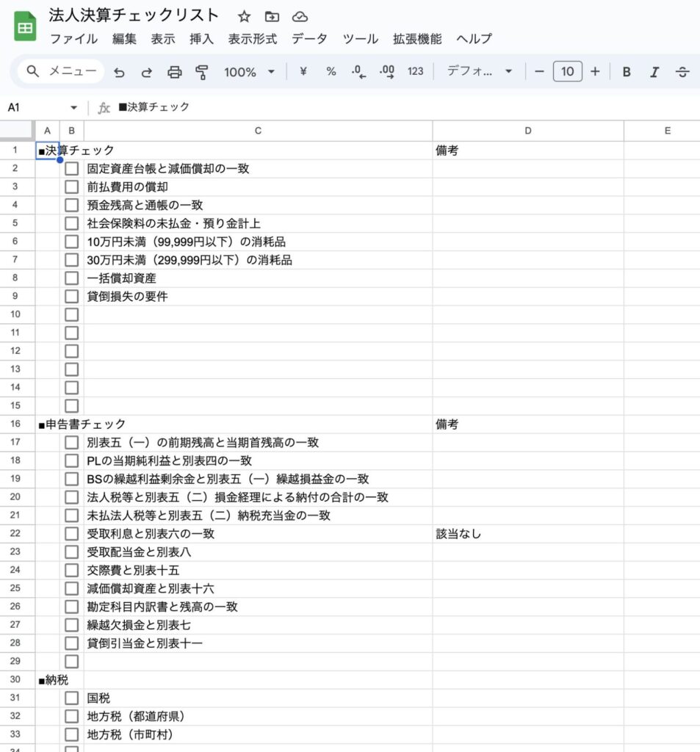The height and width of the screenshot is (752, 700).
Task: Tick the 前払費用の償却 checkbox
Action: 71,187
